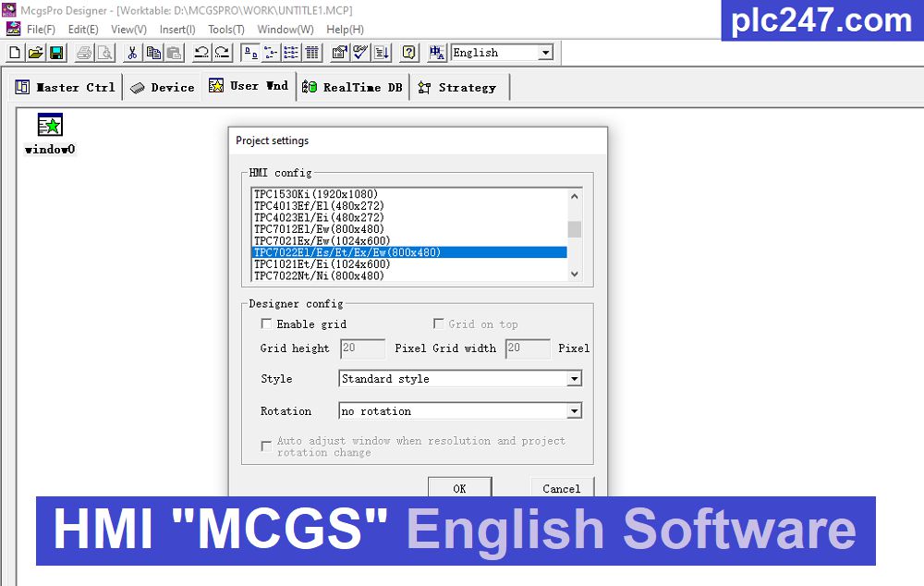Click the Help question mark icon
The image size is (924, 586).
[x=409, y=53]
